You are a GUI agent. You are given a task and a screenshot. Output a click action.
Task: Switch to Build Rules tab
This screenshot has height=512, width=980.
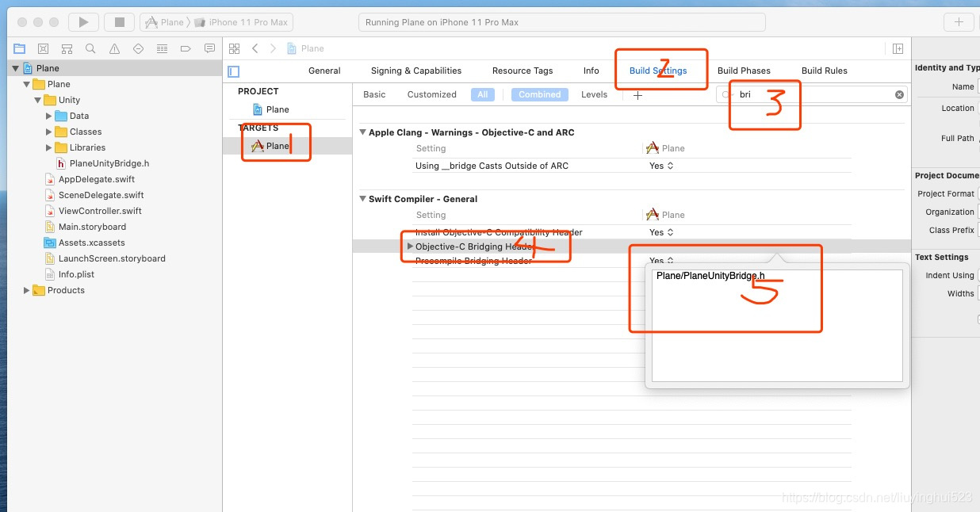825,71
